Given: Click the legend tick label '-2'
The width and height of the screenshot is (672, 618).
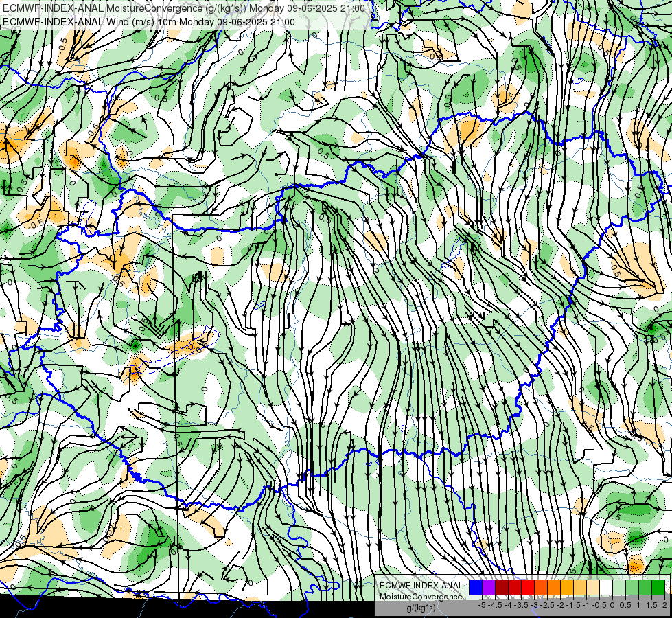Looking at the screenshot, I should pyautogui.click(x=560, y=605).
